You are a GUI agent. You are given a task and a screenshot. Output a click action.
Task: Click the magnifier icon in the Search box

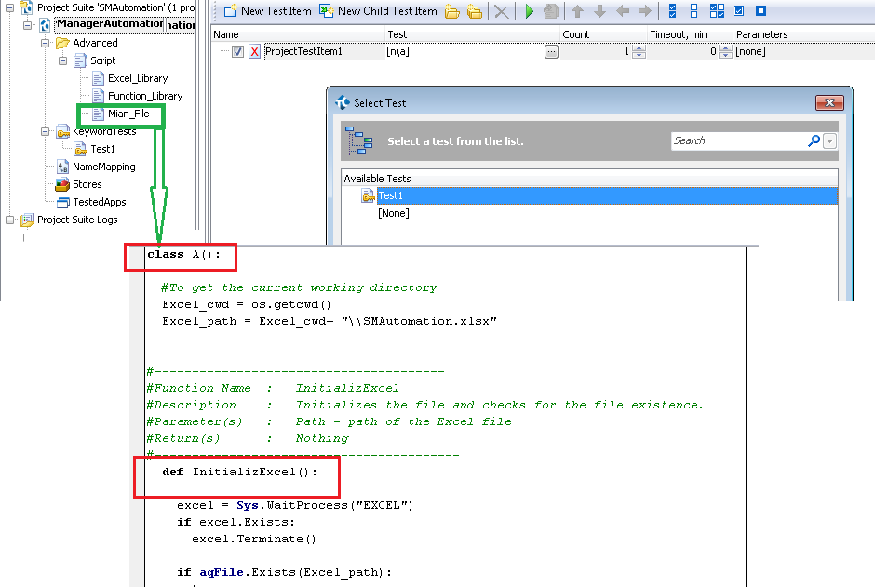(814, 140)
